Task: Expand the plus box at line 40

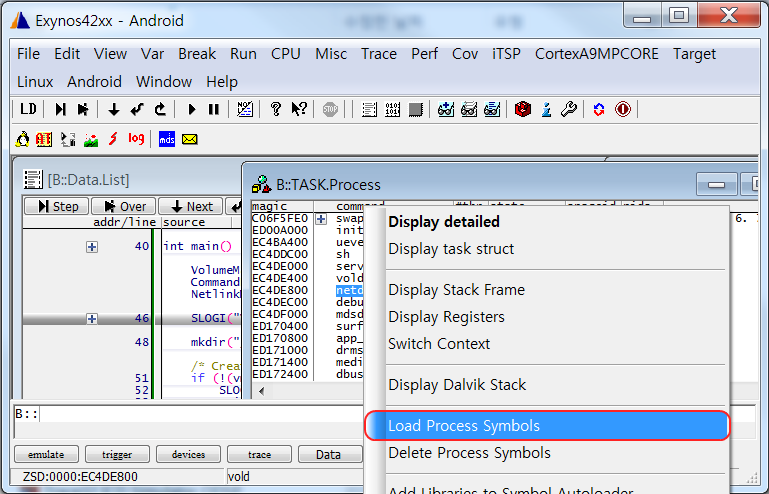Action: (92, 246)
